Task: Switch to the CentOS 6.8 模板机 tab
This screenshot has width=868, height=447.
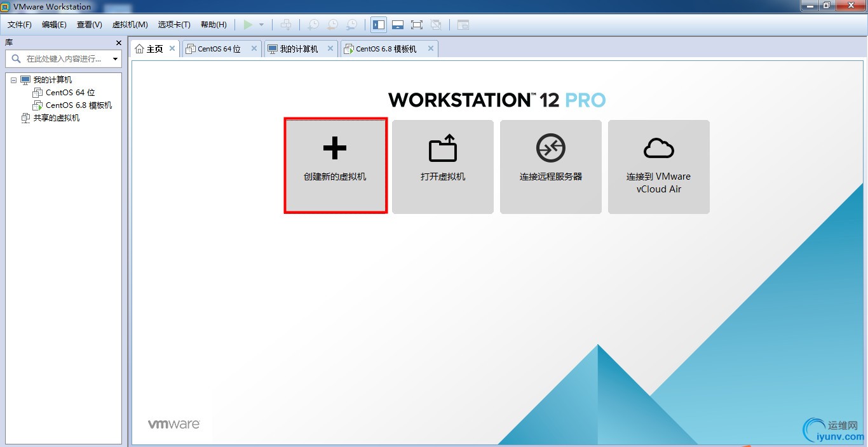Action: (x=386, y=49)
